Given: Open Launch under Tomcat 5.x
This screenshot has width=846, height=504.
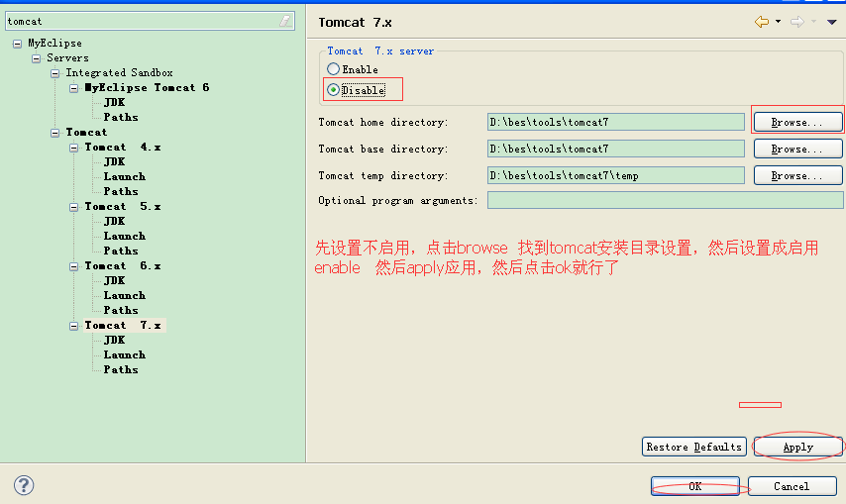Looking at the screenshot, I should [x=125, y=236].
